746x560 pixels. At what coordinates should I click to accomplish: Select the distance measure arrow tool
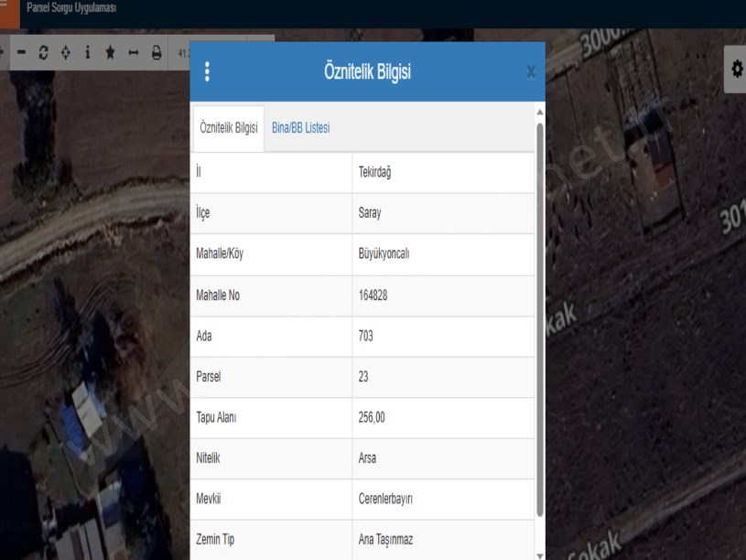(133, 53)
